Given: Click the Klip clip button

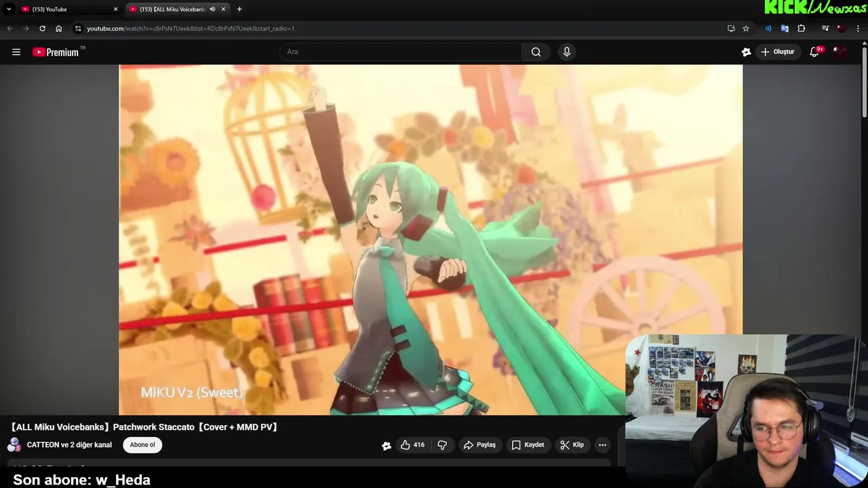Looking at the screenshot, I should (572, 445).
